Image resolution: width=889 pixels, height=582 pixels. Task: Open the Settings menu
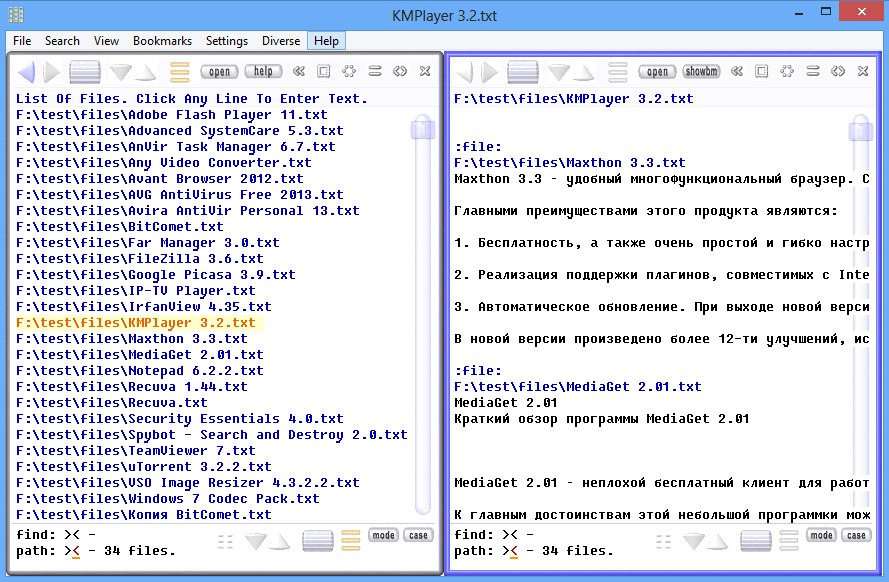tap(227, 41)
